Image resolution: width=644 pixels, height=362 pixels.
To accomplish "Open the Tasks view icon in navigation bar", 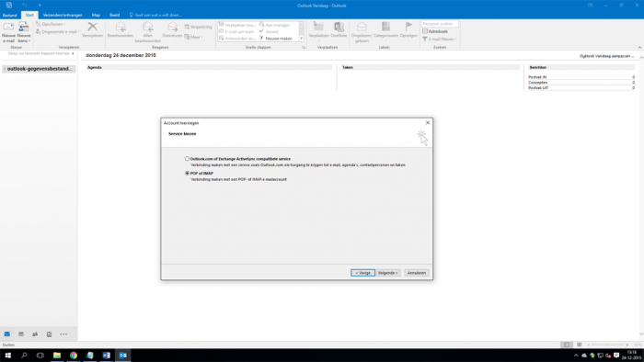I will tap(49, 334).
